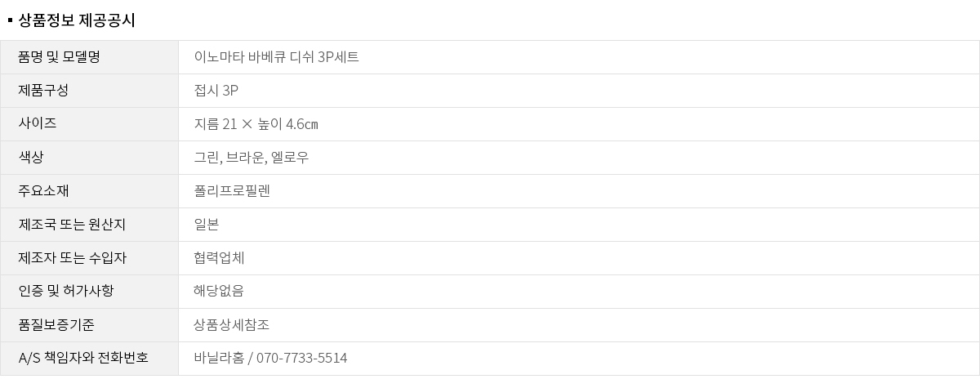Screen dimensions: 980x388
Task: Click the 그린, 브라운, 옐로우 color text
Action: pyautogui.click(x=252, y=158)
